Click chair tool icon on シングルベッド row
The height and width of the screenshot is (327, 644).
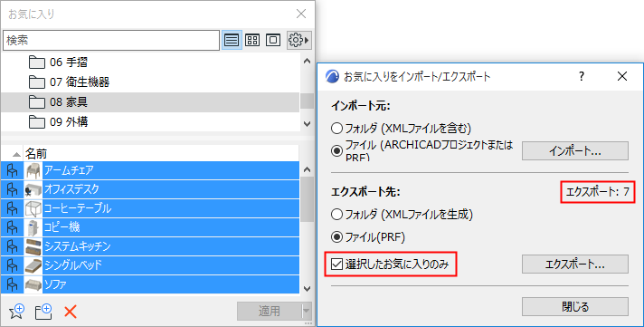(13, 265)
